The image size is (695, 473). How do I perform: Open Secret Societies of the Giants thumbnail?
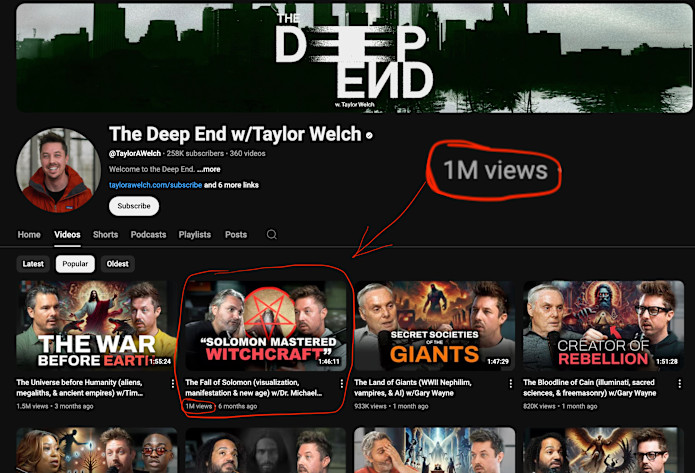(x=434, y=325)
